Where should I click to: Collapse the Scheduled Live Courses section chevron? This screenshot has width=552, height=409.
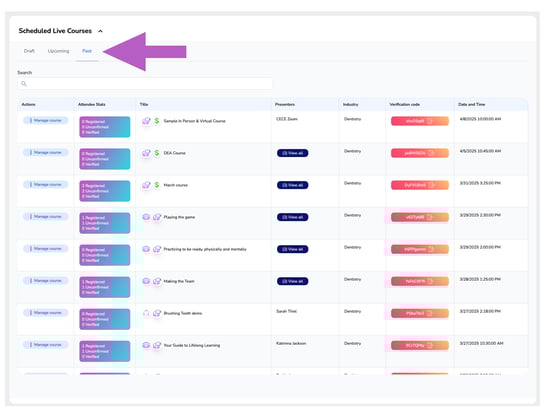pyautogui.click(x=100, y=31)
